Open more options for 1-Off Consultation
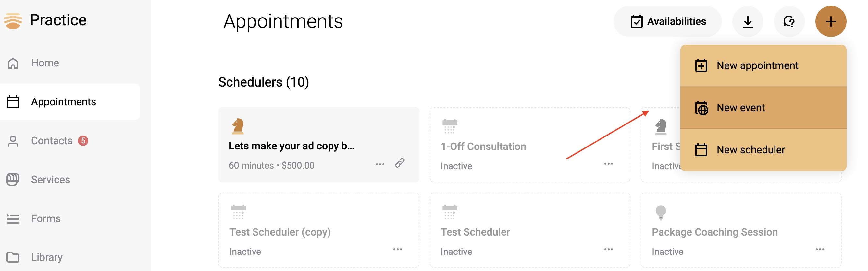Viewport: 868px width, 271px height. click(x=608, y=164)
